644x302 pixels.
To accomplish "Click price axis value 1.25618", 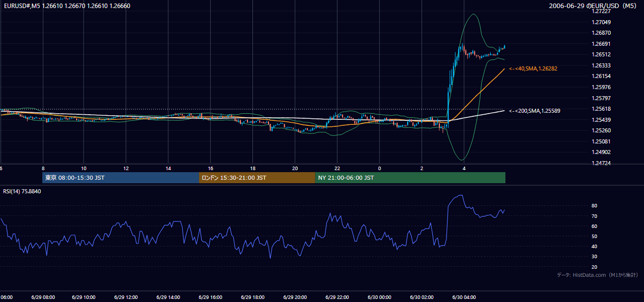I will [601, 109].
